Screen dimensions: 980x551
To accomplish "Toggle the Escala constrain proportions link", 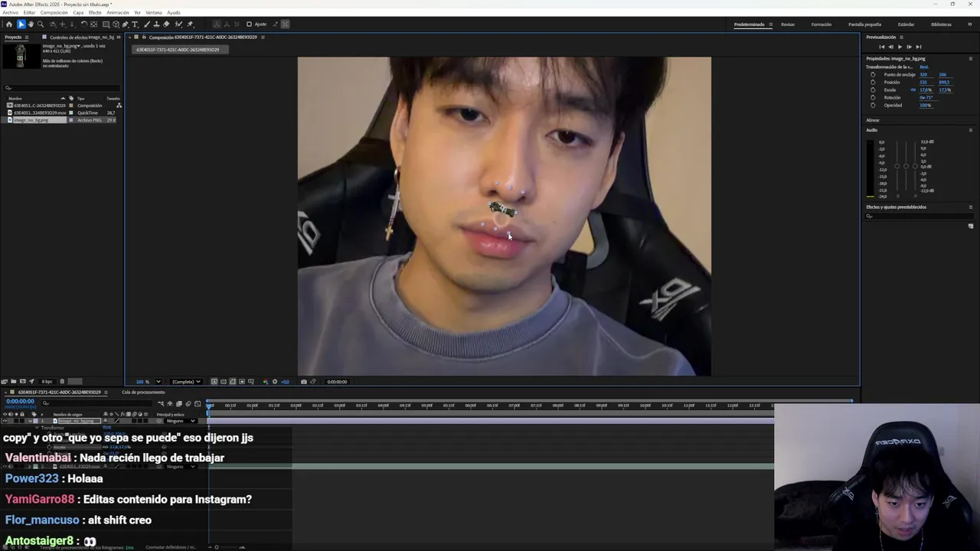I will click(913, 90).
